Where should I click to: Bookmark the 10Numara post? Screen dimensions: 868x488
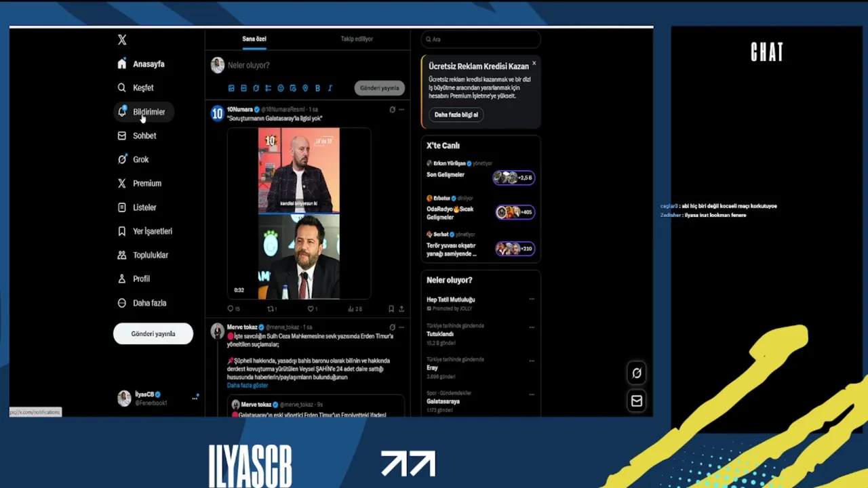[391, 308]
